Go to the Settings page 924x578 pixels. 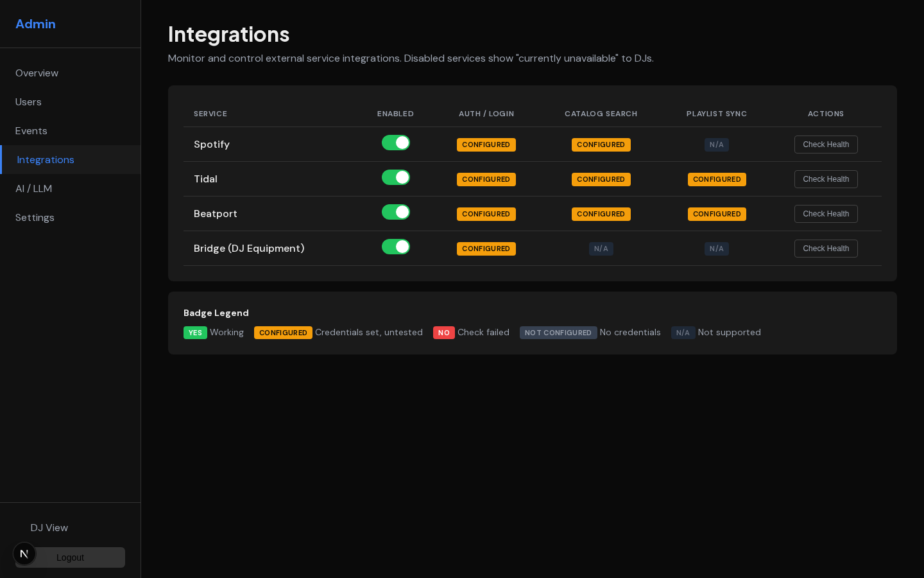[35, 218]
